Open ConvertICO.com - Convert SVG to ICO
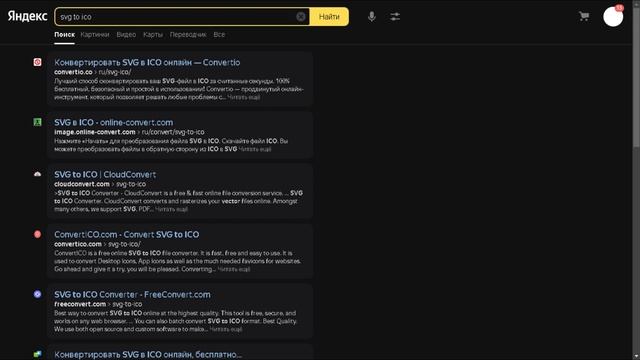 click(x=127, y=234)
